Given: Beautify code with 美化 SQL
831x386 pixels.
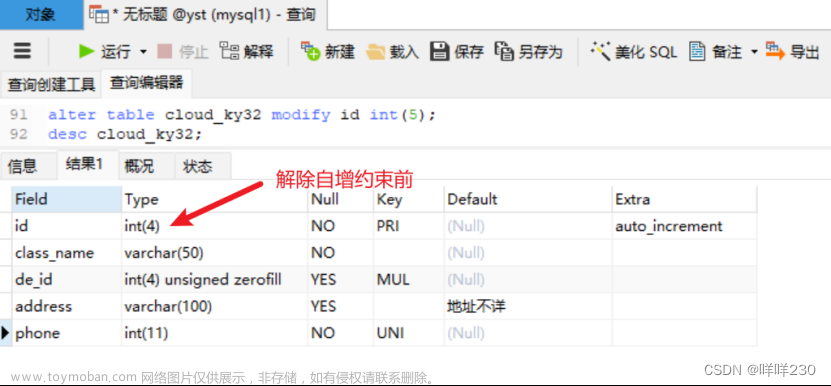Looking at the screenshot, I should point(633,51).
